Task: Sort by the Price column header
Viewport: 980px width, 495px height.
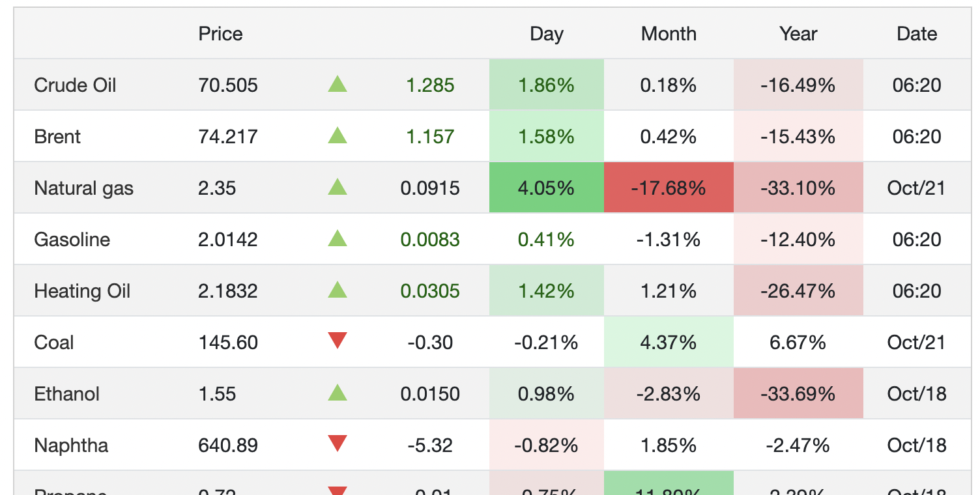Action: click(x=221, y=34)
